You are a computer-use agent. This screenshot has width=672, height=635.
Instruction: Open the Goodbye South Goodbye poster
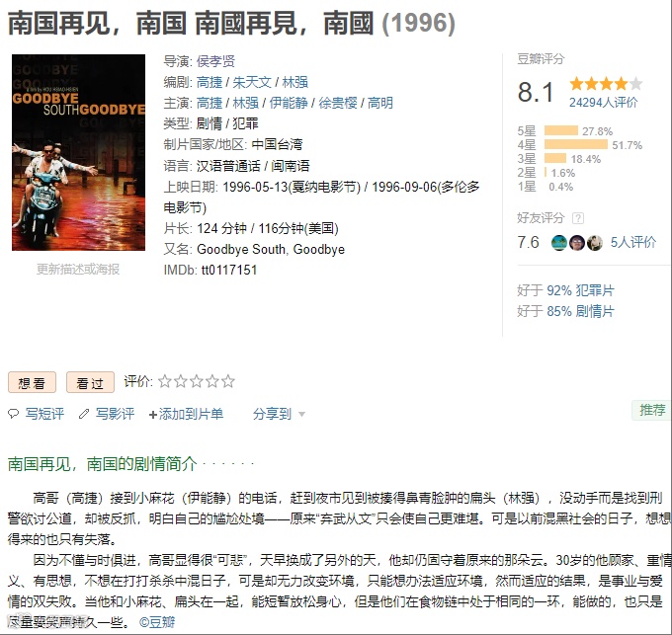(x=78, y=152)
